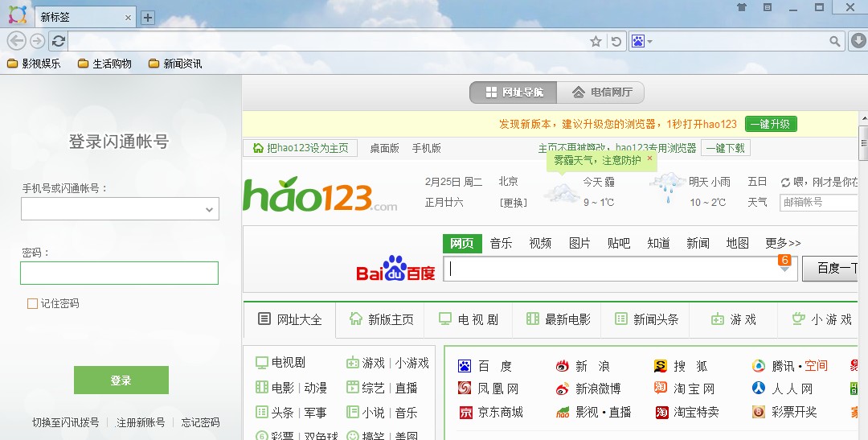Image resolution: width=868 pixels, height=440 pixels.
Task: Open the skin shirt icon in title bar
Action: [742, 7]
